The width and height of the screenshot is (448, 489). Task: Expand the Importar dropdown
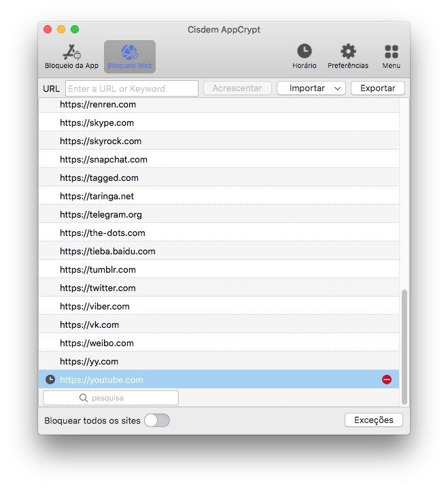[311, 88]
